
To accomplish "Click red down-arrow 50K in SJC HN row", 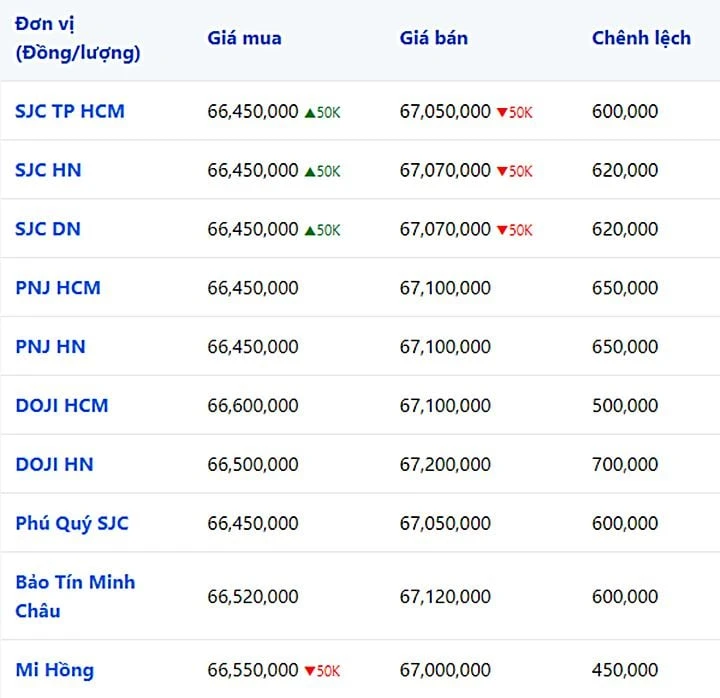I will coord(515,171).
